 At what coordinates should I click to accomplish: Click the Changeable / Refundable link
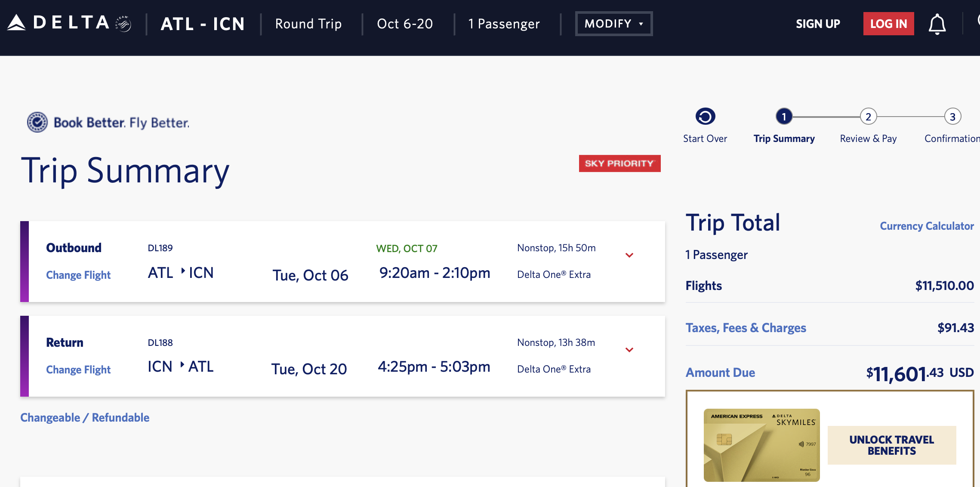coord(85,418)
